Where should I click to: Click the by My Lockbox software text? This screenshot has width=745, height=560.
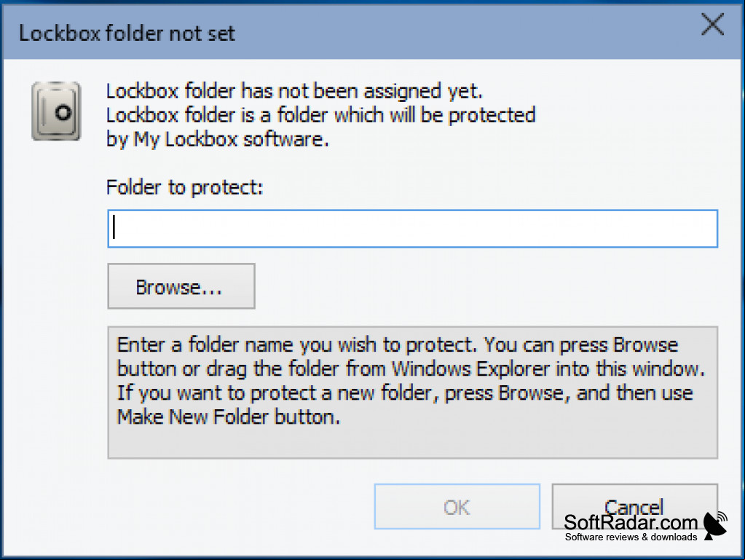(217, 139)
